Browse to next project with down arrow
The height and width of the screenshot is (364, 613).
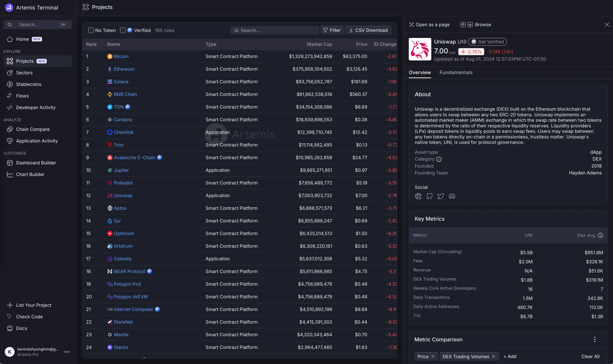click(470, 25)
